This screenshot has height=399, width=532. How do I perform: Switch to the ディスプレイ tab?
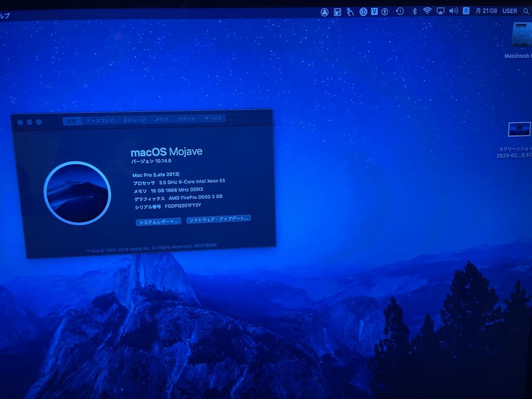pos(100,119)
